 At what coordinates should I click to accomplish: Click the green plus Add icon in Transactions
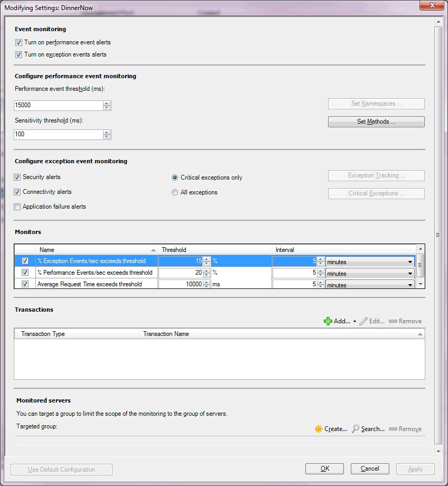click(328, 321)
